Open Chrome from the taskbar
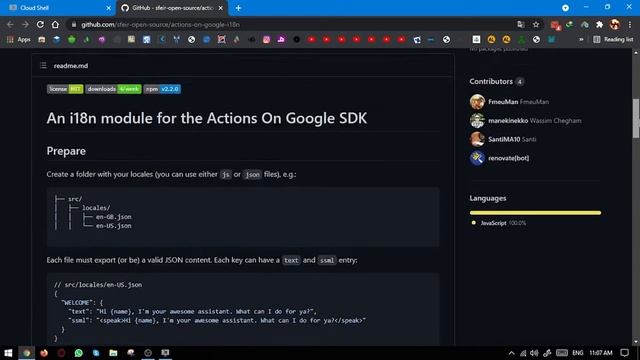The height and width of the screenshot is (360, 640). click(27, 353)
